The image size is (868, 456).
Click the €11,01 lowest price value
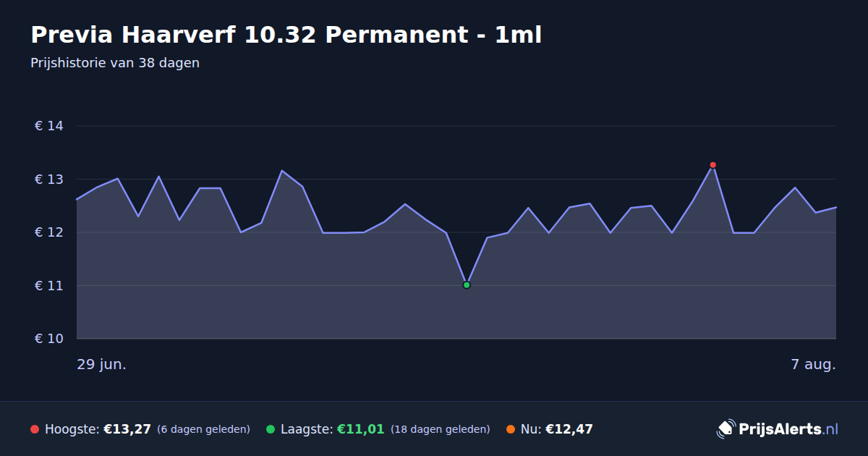pyautogui.click(x=360, y=429)
